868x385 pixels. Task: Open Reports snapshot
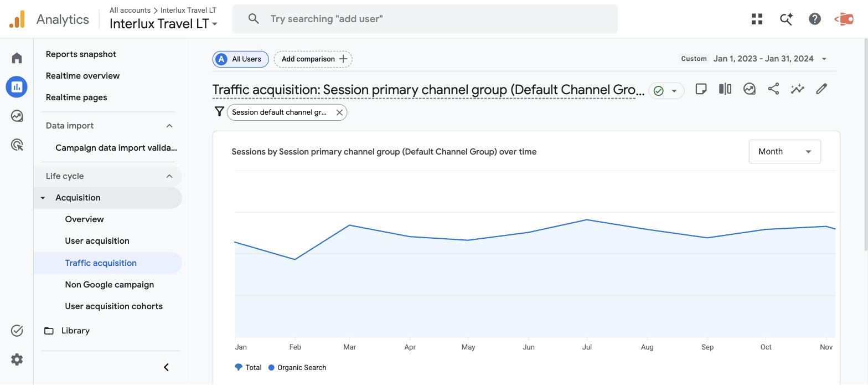tap(81, 54)
